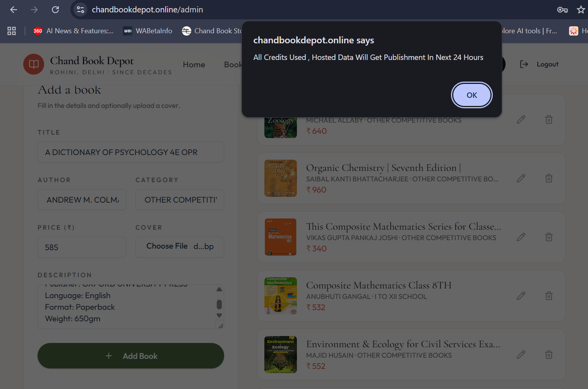This screenshot has width=588, height=389.
Task: Click the Zoology book cover thumbnail
Action: (x=281, y=127)
